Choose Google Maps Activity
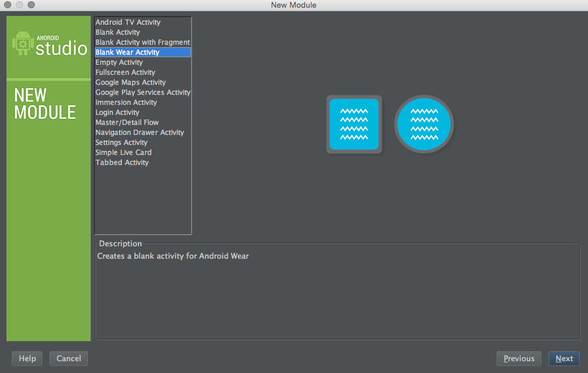 [143, 82]
